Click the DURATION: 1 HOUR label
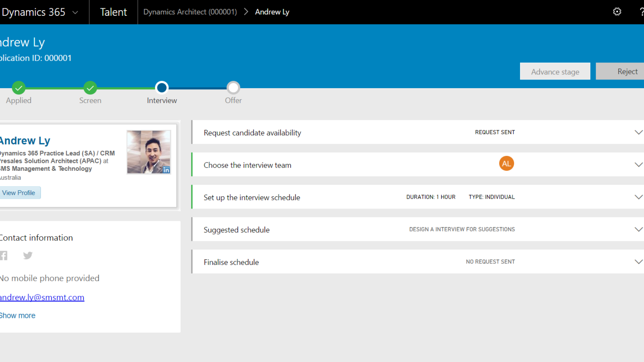Image resolution: width=644 pixels, height=362 pixels. click(431, 197)
